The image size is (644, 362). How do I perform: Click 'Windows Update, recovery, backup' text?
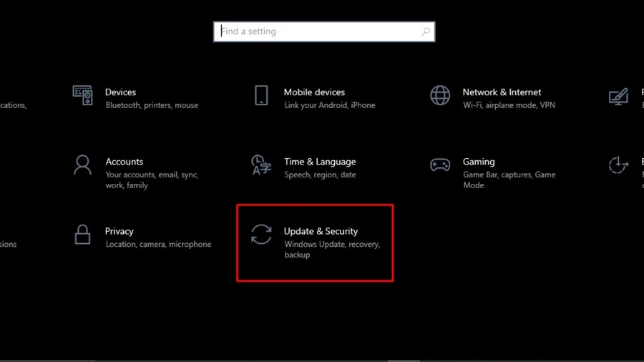tap(332, 249)
